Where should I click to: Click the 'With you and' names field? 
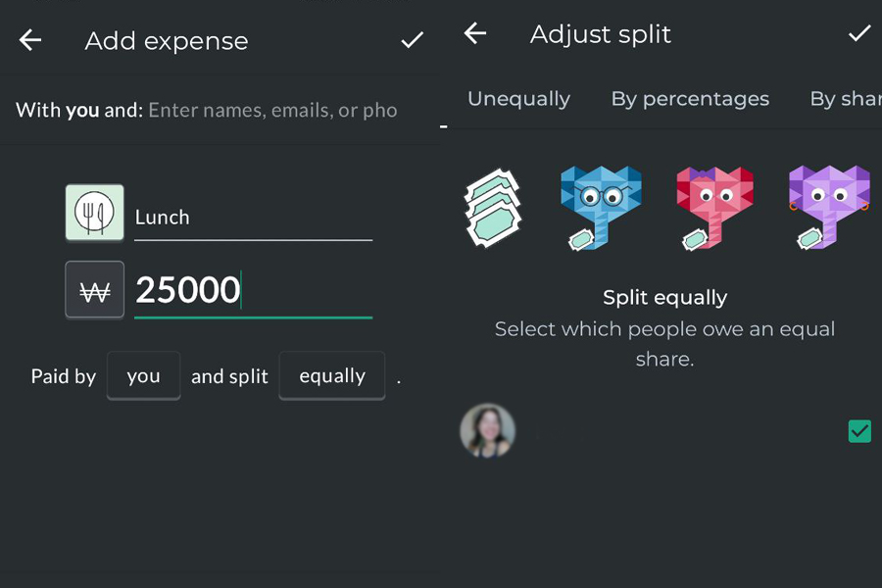(x=272, y=111)
